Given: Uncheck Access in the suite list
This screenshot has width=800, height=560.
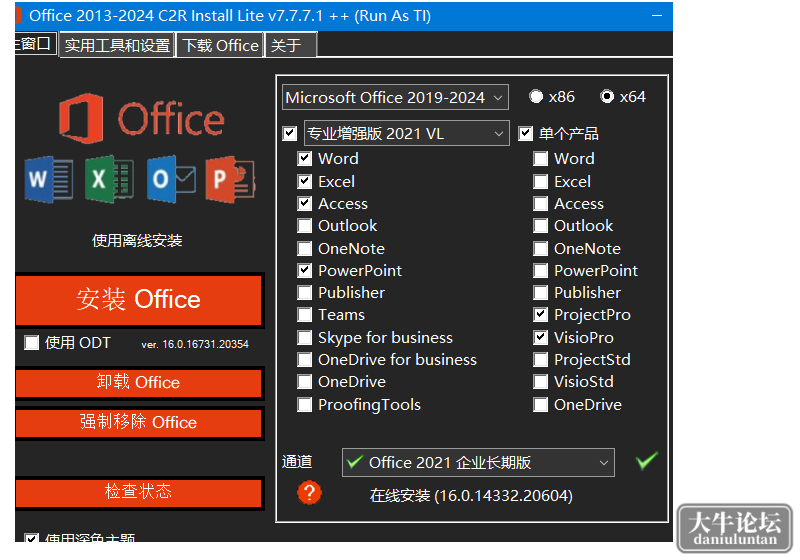Looking at the screenshot, I should (x=305, y=204).
